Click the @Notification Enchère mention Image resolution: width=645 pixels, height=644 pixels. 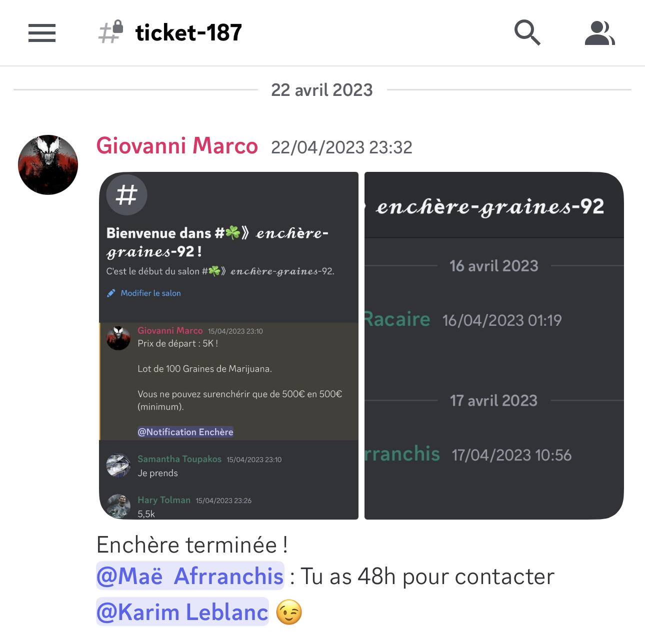[185, 432]
